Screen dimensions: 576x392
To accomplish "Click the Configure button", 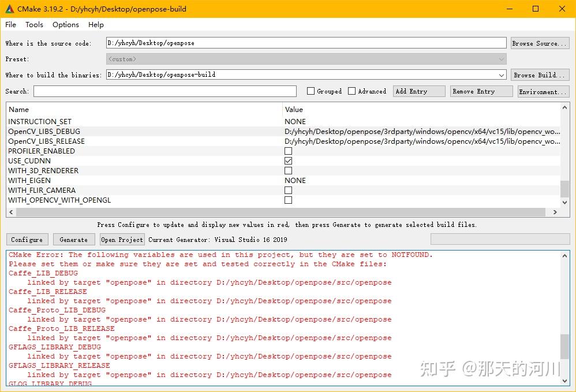I will point(27,240).
